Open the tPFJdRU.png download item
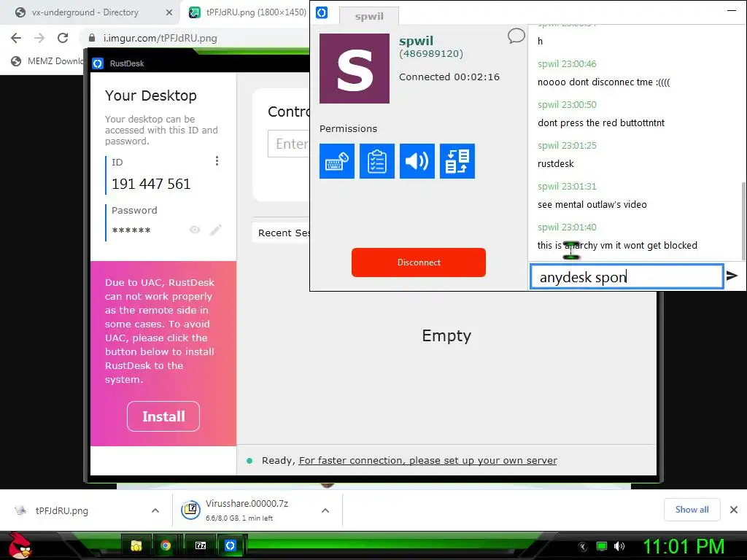 [62, 510]
